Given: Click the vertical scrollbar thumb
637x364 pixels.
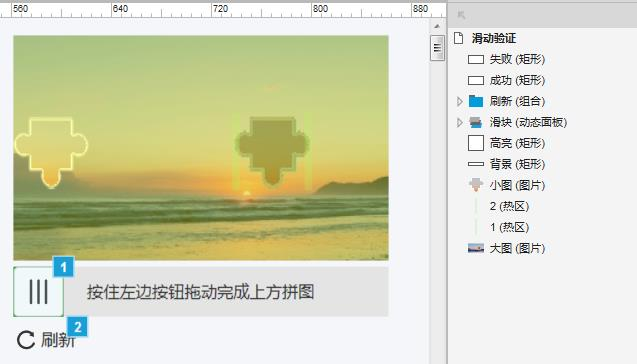Looking at the screenshot, I should [x=437, y=48].
